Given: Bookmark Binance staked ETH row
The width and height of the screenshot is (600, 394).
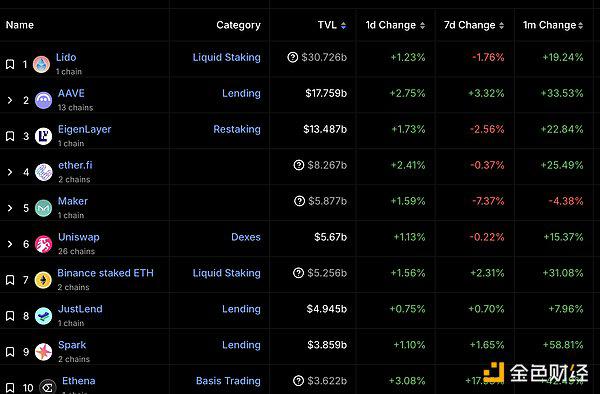Looking at the screenshot, I should pos(10,280).
